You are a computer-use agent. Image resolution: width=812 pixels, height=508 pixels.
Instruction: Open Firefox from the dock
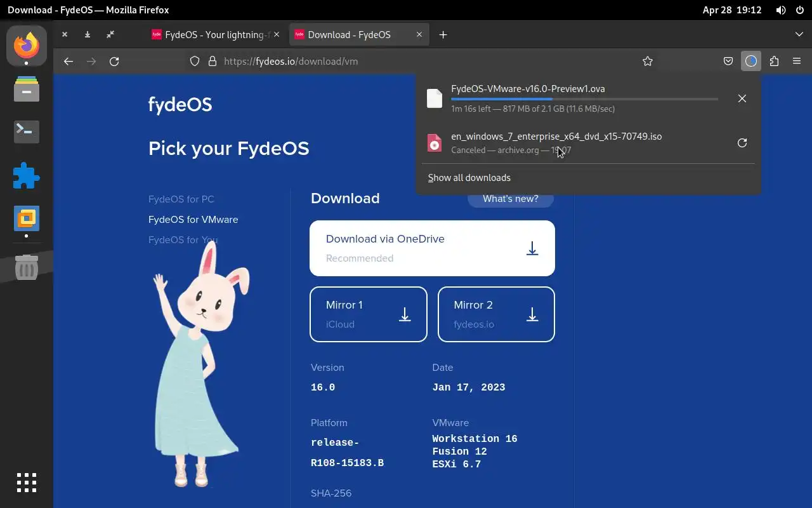click(26, 45)
